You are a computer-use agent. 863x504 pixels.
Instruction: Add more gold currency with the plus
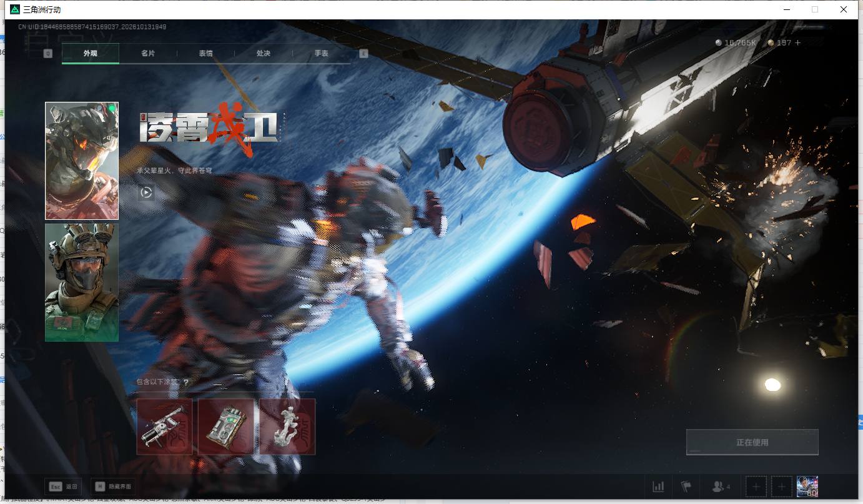point(797,42)
